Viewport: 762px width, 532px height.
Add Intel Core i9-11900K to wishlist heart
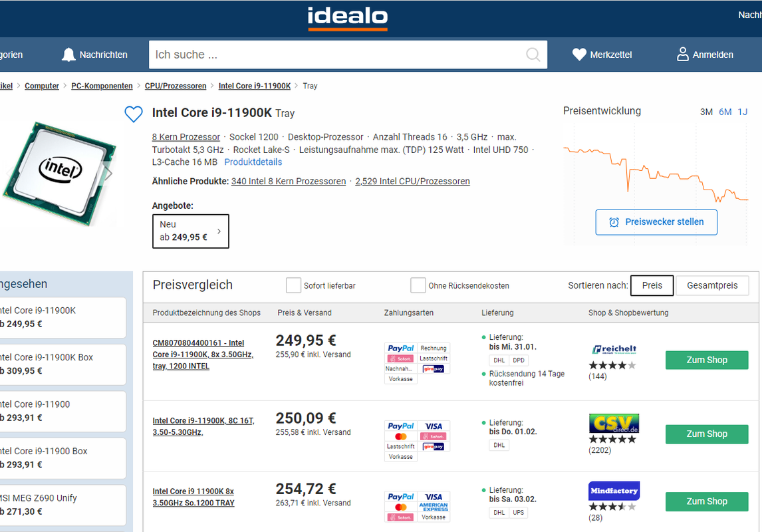(x=134, y=114)
